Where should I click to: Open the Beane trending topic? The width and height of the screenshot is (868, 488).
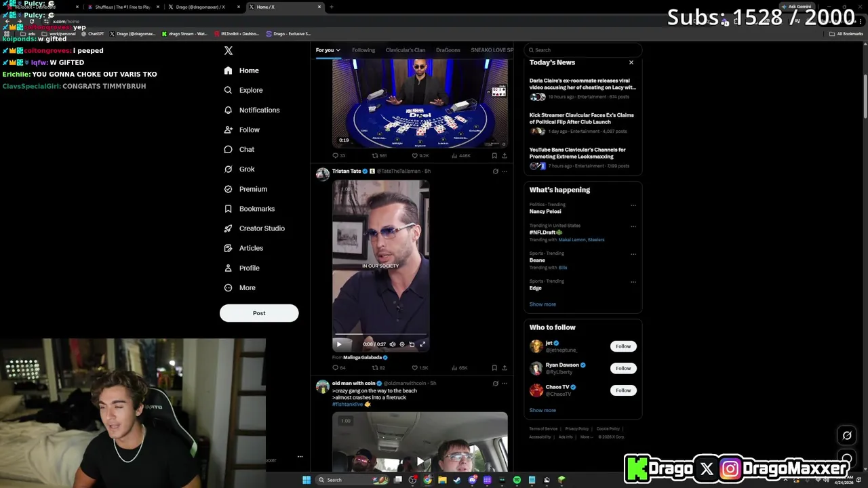coord(537,260)
